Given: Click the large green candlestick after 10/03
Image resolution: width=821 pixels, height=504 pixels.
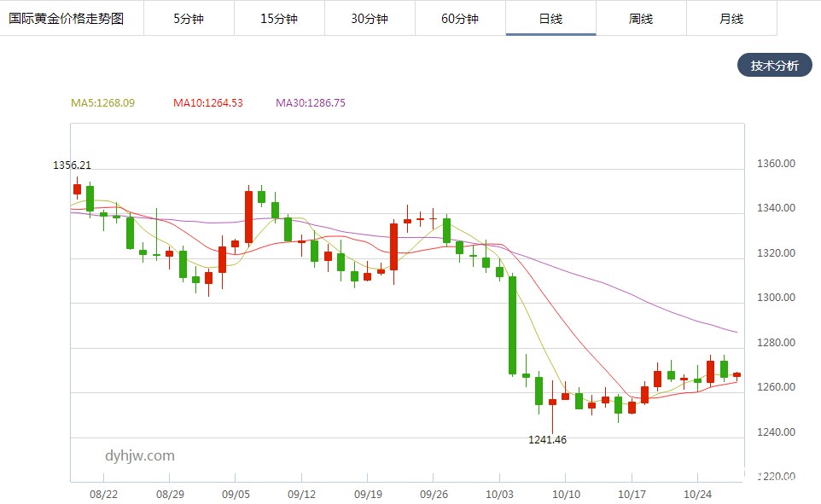Looking at the screenshot, I should click(513, 325).
